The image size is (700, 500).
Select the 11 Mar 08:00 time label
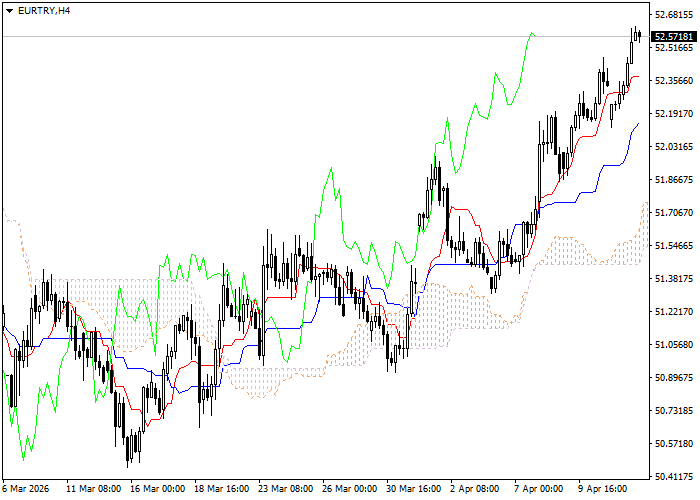pos(93,489)
